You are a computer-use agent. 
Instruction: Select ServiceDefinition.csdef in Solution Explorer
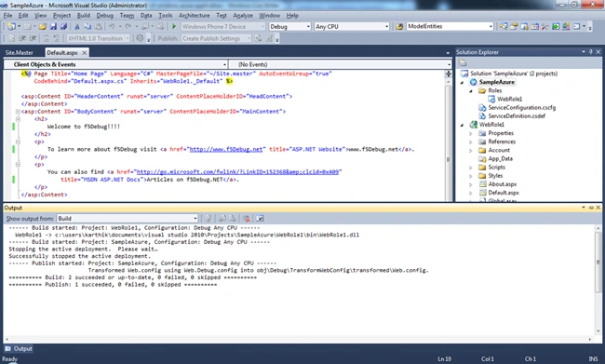pos(517,116)
